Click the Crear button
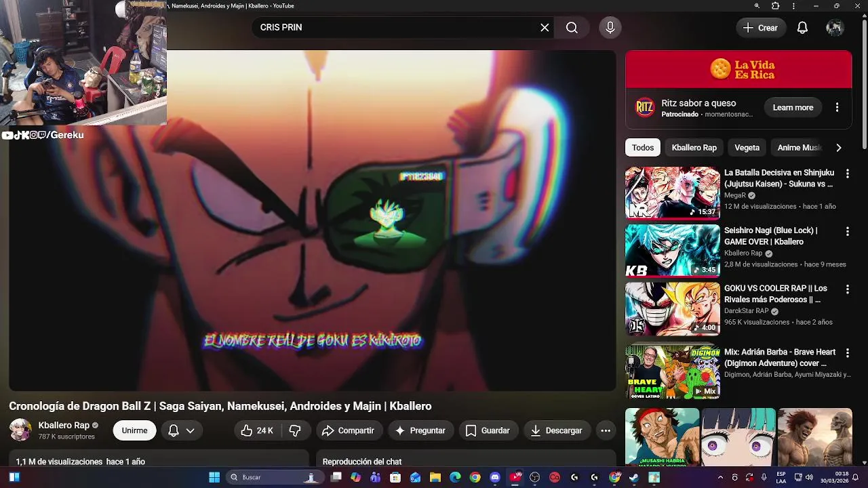Screen dimensions: 868x488 point(761,28)
